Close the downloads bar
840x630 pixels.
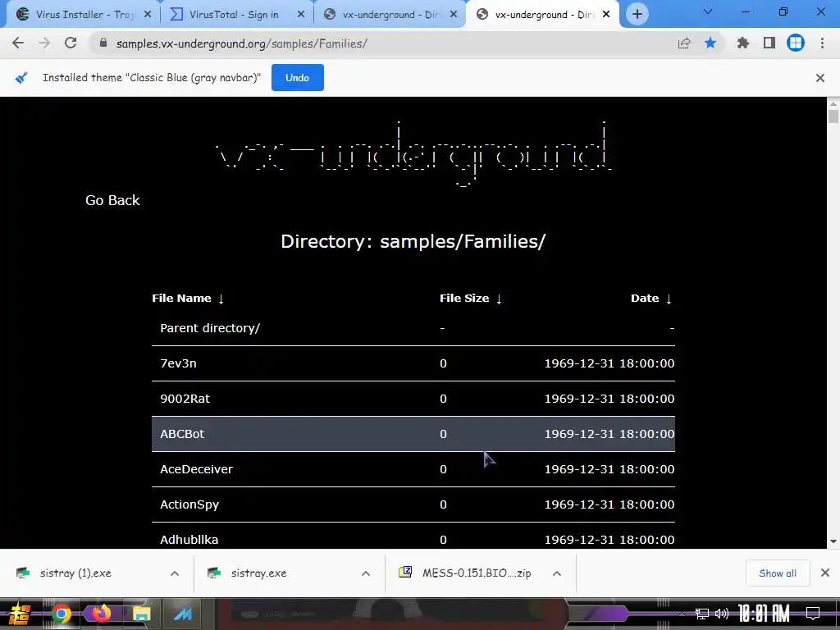click(x=825, y=573)
